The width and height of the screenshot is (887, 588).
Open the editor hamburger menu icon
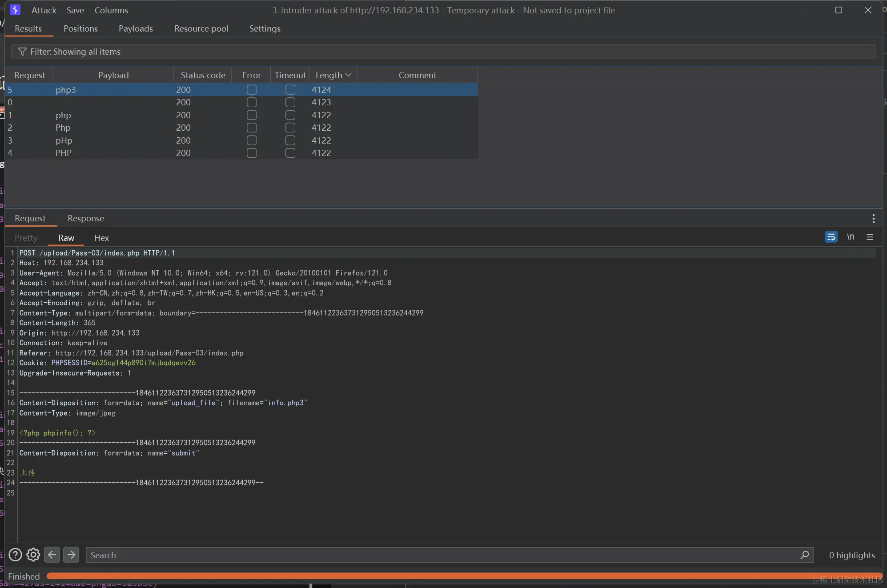(870, 237)
